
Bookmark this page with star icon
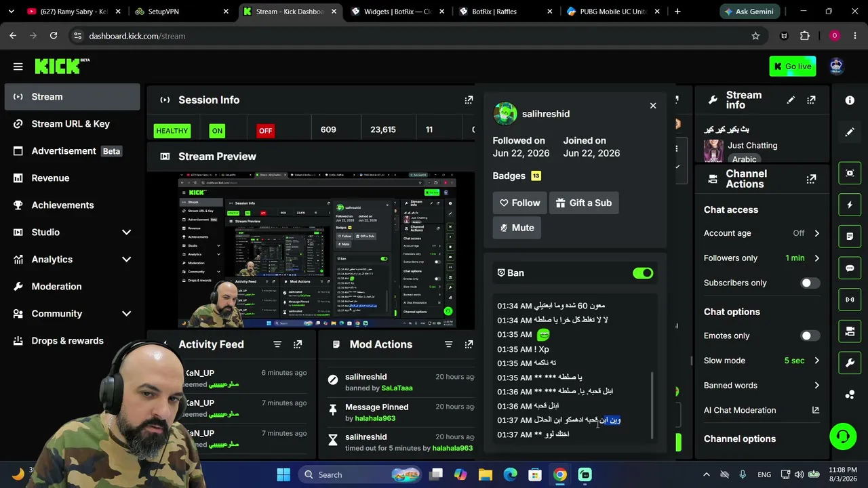[x=755, y=36]
